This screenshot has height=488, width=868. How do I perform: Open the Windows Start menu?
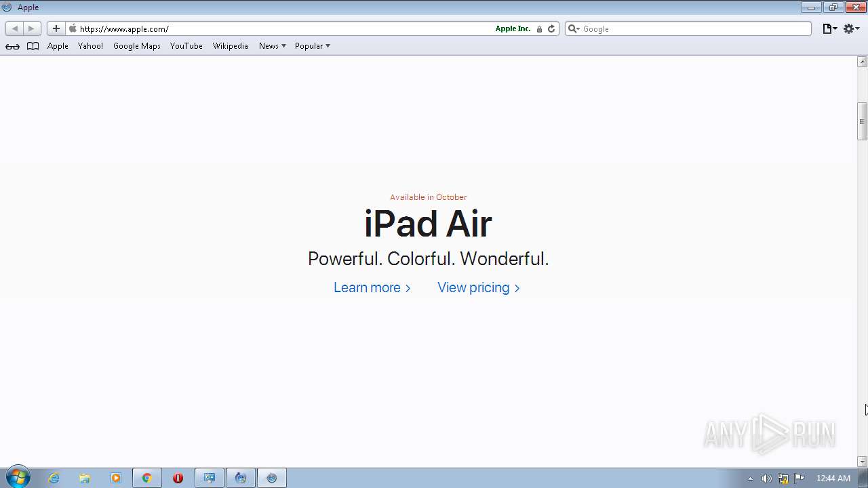point(18,478)
